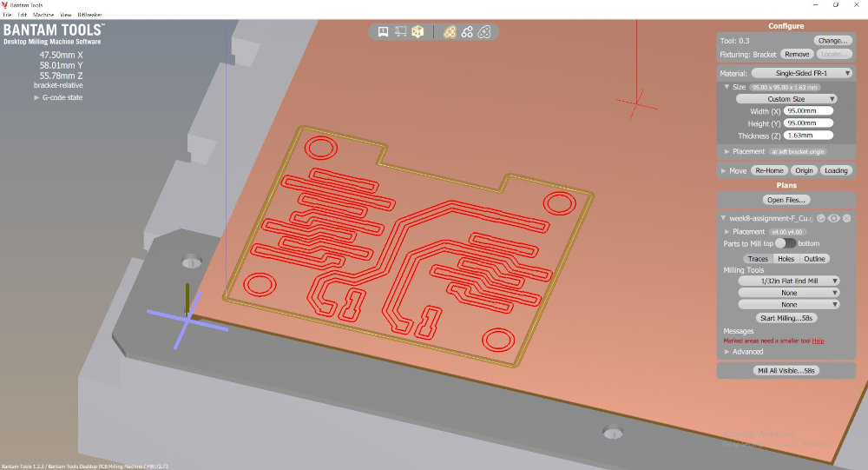
Task: Click the reload icon beside week8-assignment file
Action: 821,218
